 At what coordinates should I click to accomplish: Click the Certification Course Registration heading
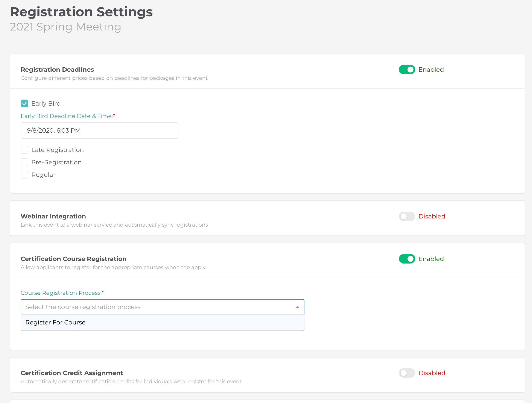coord(73,259)
